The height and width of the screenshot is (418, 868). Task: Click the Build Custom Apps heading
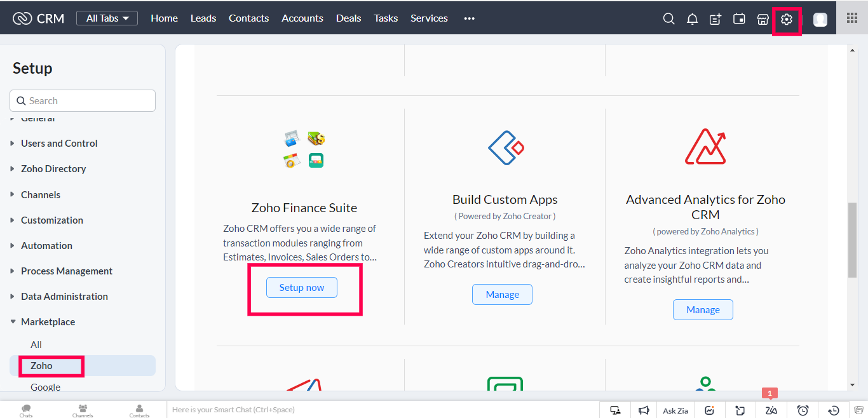point(505,199)
